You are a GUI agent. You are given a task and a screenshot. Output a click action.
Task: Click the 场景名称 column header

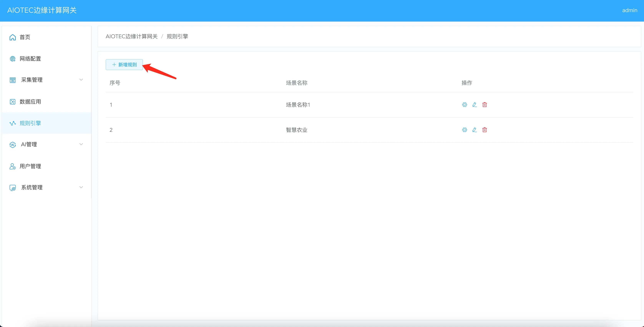(296, 83)
